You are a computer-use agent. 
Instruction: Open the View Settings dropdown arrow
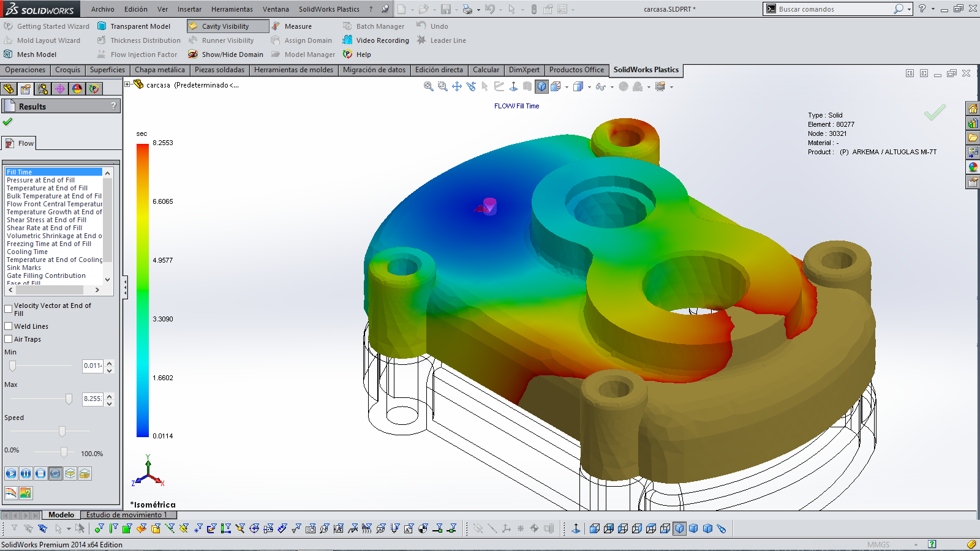pyautogui.click(x=671, y=87)
